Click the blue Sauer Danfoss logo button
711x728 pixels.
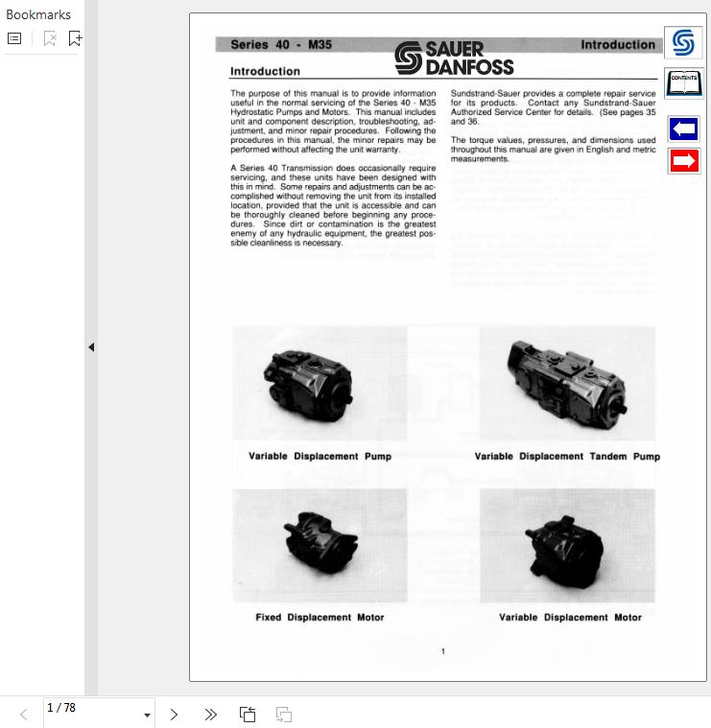(x=683, y=43)
